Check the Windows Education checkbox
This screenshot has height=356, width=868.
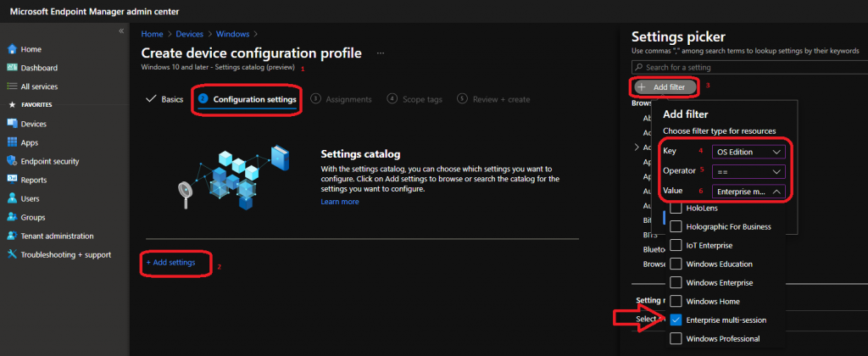coord(676,264)
